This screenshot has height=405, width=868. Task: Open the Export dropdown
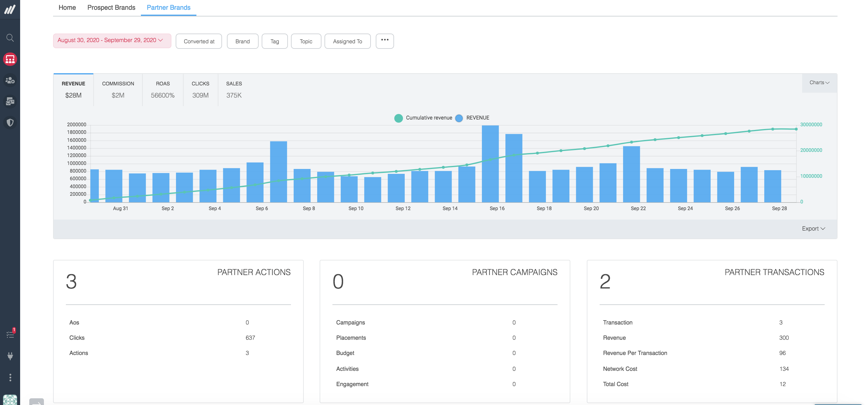[813, 228]
